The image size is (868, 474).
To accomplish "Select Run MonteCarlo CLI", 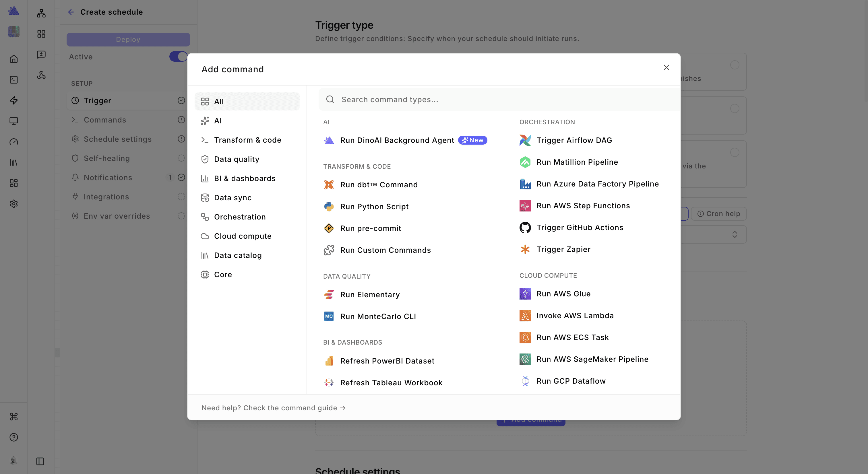I will click(x=370, y=317).
